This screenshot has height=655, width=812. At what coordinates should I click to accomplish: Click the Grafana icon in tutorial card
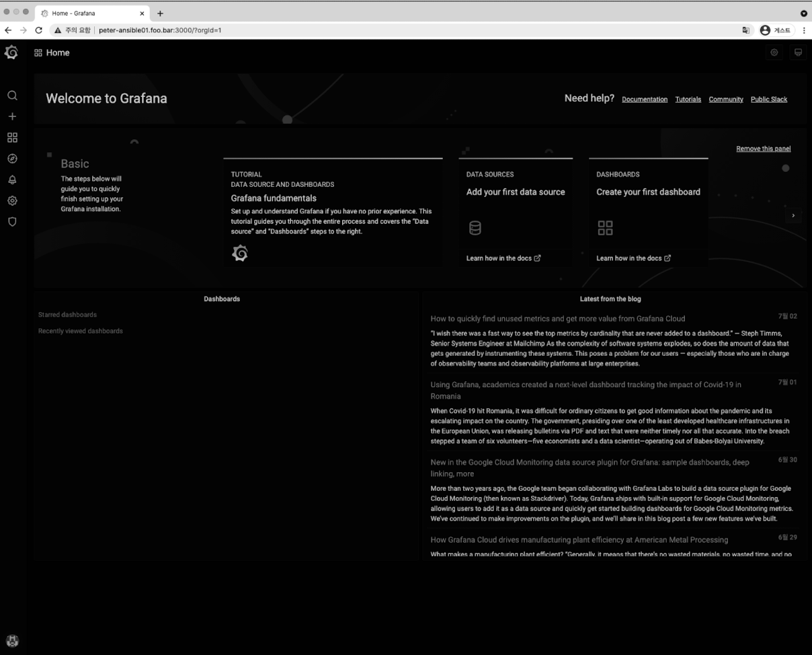[240, 254]
